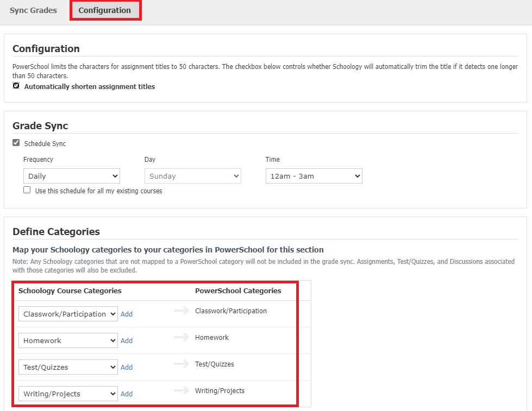Open the Configuration tab

[104, 10]
